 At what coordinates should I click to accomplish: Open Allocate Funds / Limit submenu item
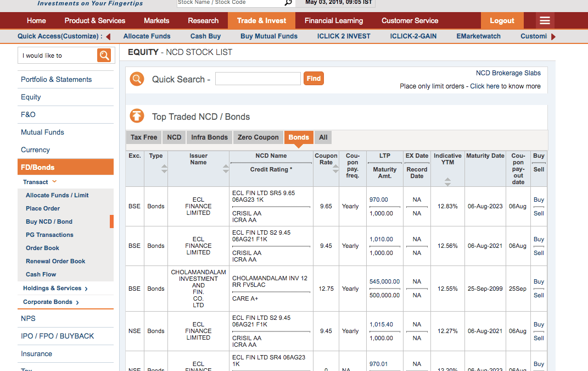[57, 195]
